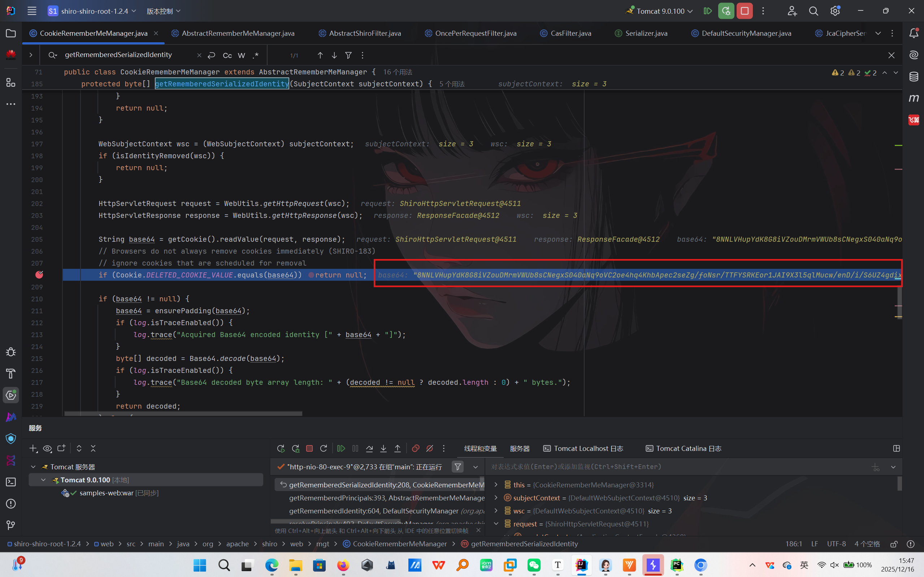Remove breakpoint on line 208
924x577 pixels.
(39, 275)
